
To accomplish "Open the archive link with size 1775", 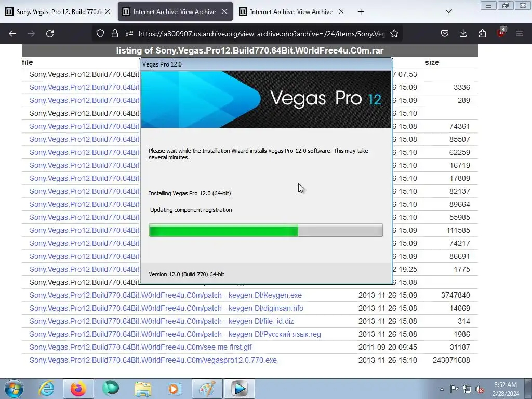I will pyautogui.click(x=84, y=269).
